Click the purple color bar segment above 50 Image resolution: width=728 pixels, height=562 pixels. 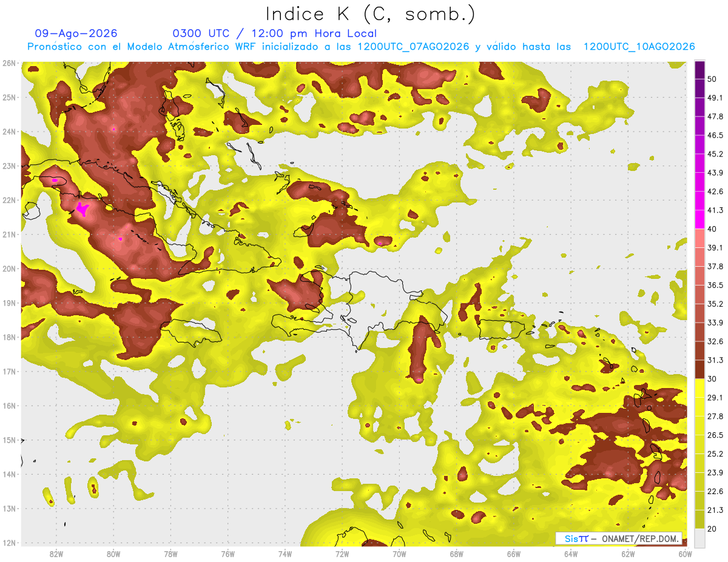(699, 70)
